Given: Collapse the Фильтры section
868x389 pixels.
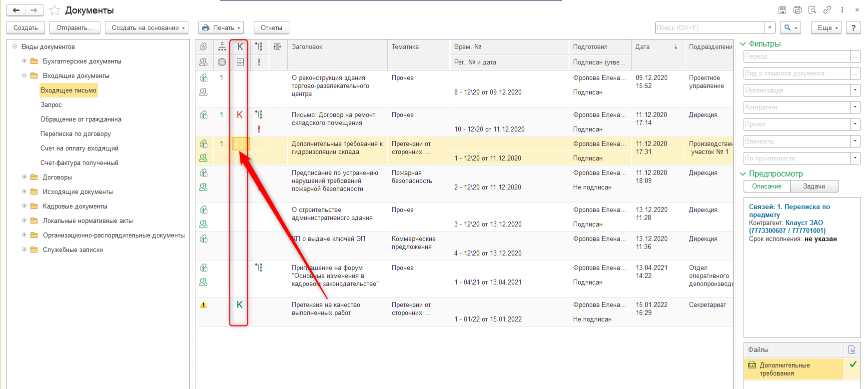Looking at the screenshot, I should click(x=743, y=44).
